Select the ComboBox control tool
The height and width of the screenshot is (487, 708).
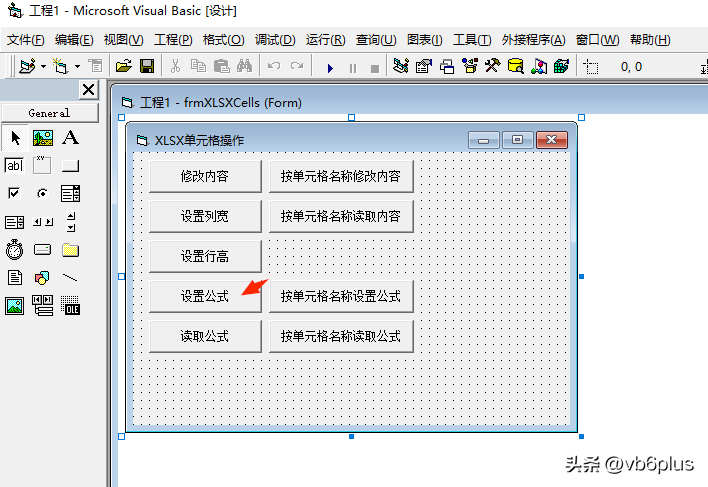pos(70,194)
